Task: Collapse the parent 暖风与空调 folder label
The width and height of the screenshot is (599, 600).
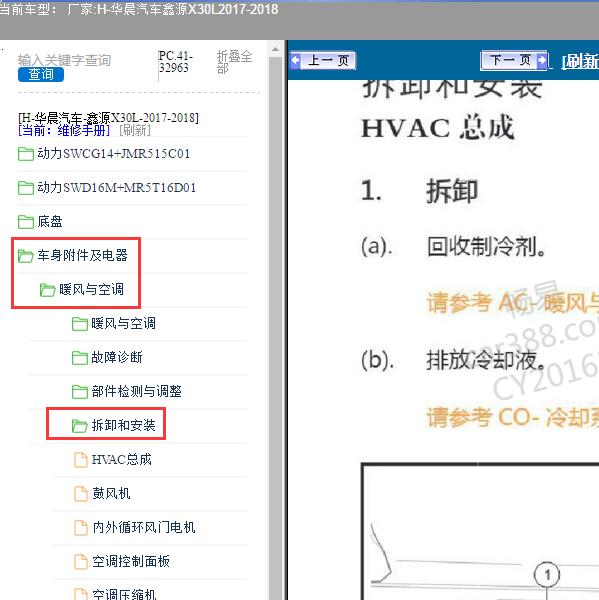Action: [91, 289]
